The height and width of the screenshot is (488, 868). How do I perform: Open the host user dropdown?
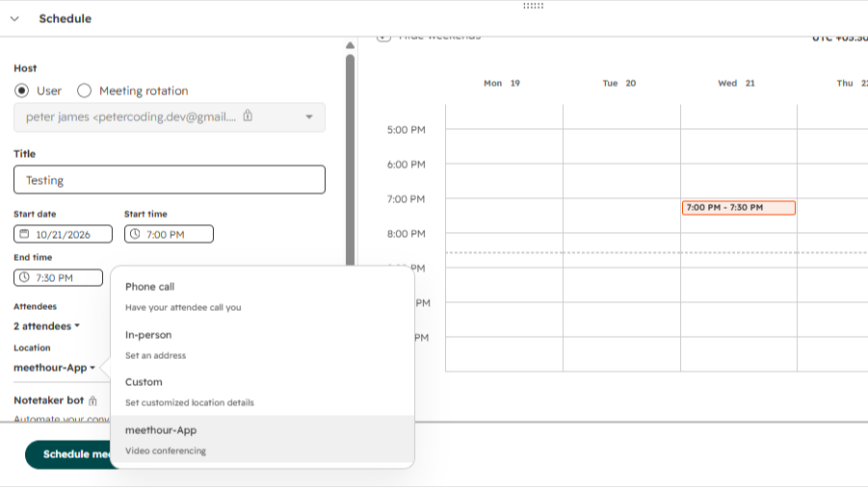pos(170,117)
